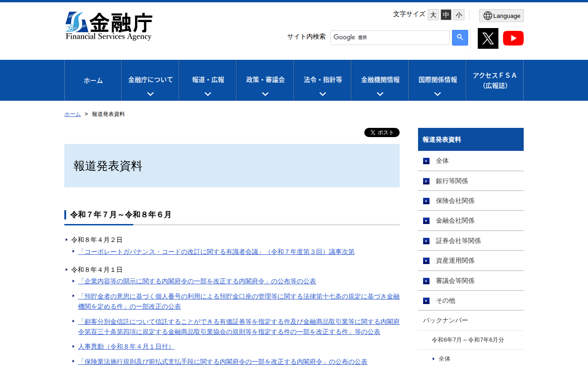Set font size to medium (中)

point(446,15)
